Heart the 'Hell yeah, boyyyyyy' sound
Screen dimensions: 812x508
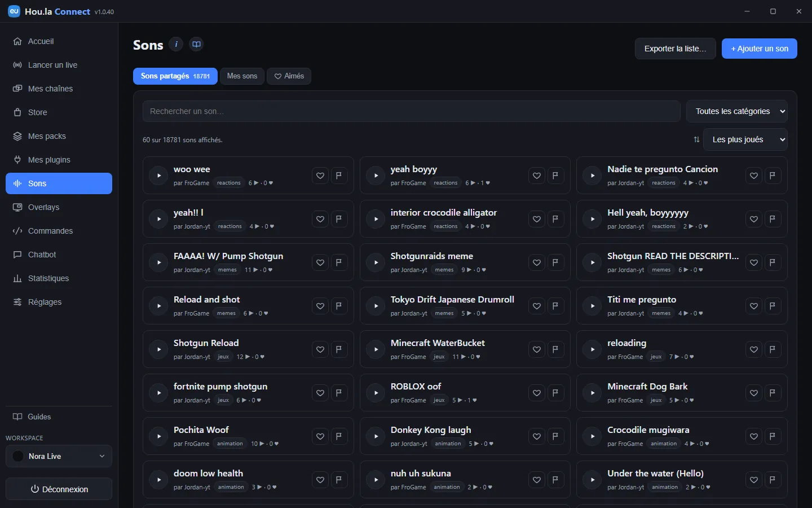pos(754,219)
